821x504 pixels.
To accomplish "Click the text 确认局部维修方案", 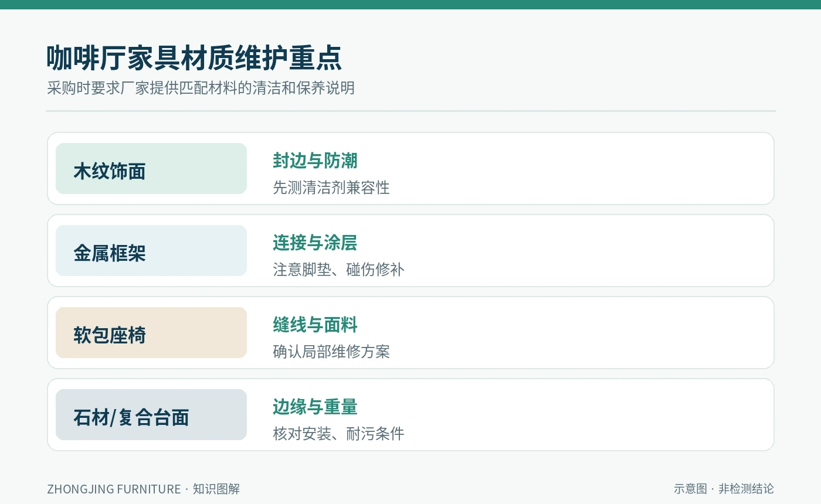I will [x=331, y=352].
